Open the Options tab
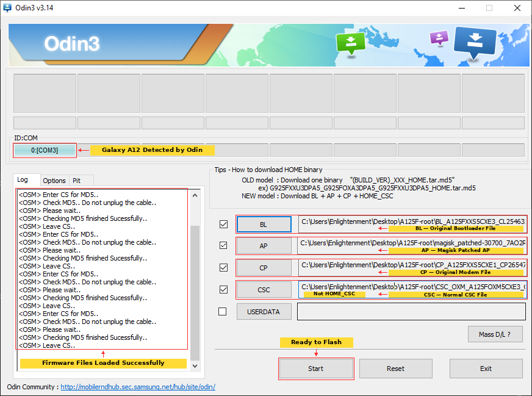Screen dimensions: 532x396 click(x=54, y=181)
